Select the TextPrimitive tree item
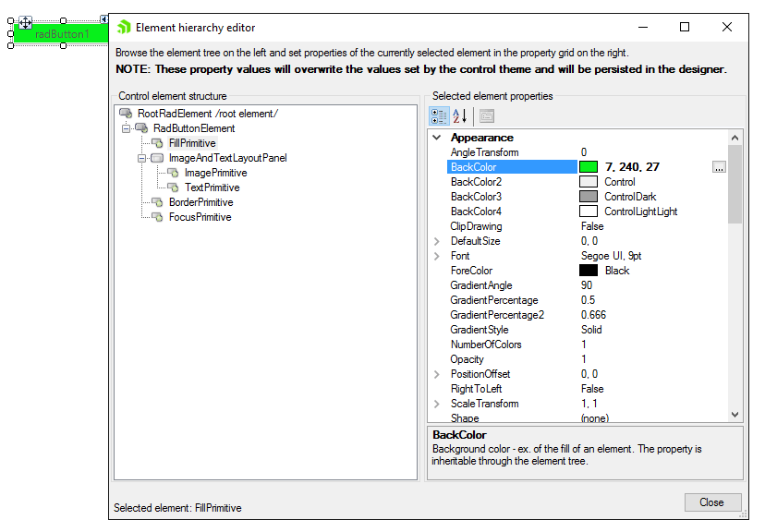Viewport: 765px width, 532px height. [x=213, y=187]
